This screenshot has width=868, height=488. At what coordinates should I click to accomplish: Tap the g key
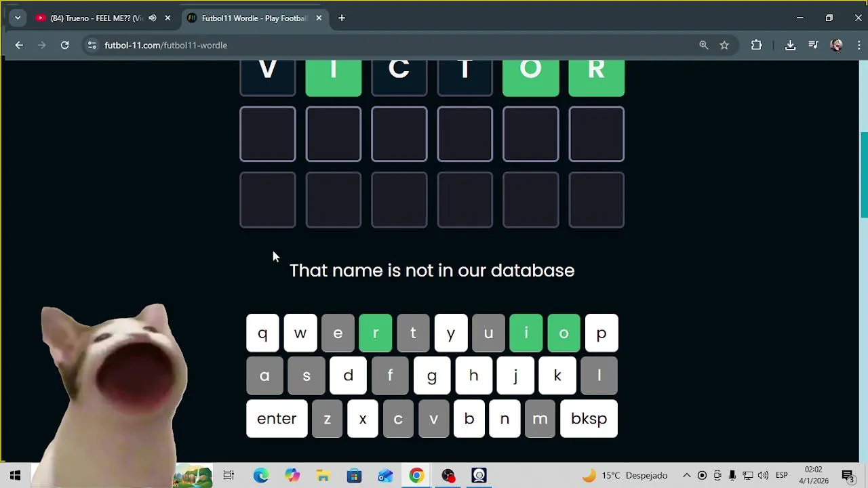click(432, 376)
